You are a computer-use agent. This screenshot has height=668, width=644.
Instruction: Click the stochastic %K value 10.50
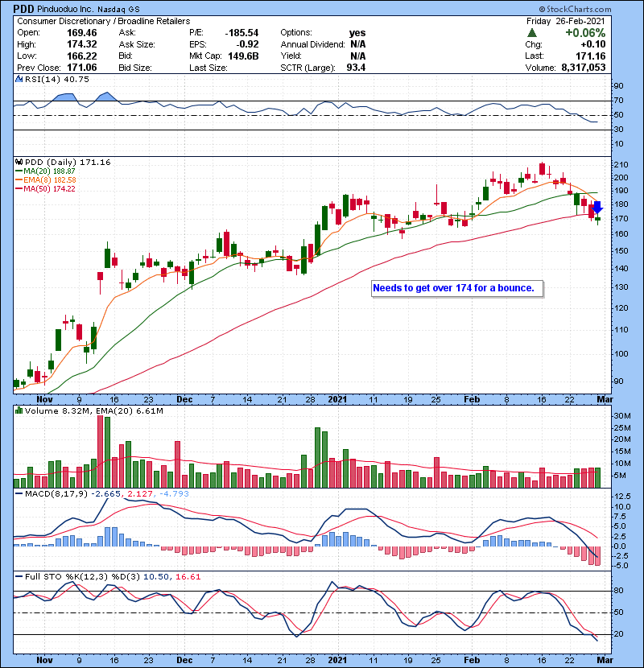point(156,577)
